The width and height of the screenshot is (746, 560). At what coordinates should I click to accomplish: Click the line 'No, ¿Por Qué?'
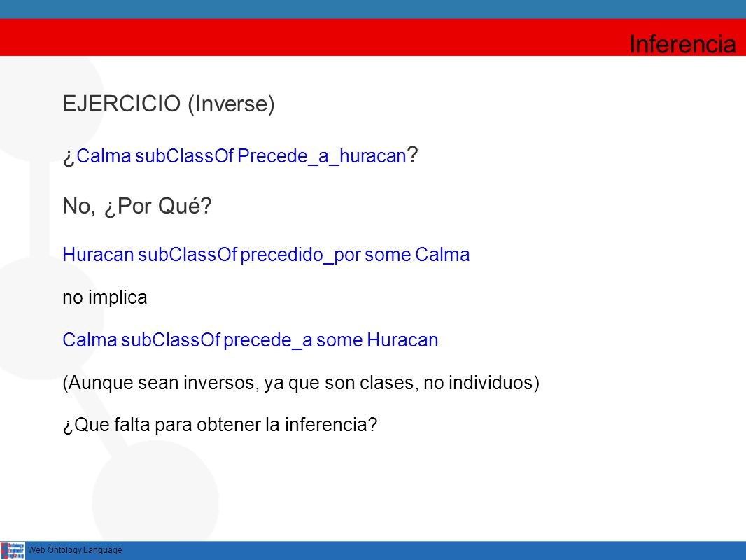click(x=137, y=206)
